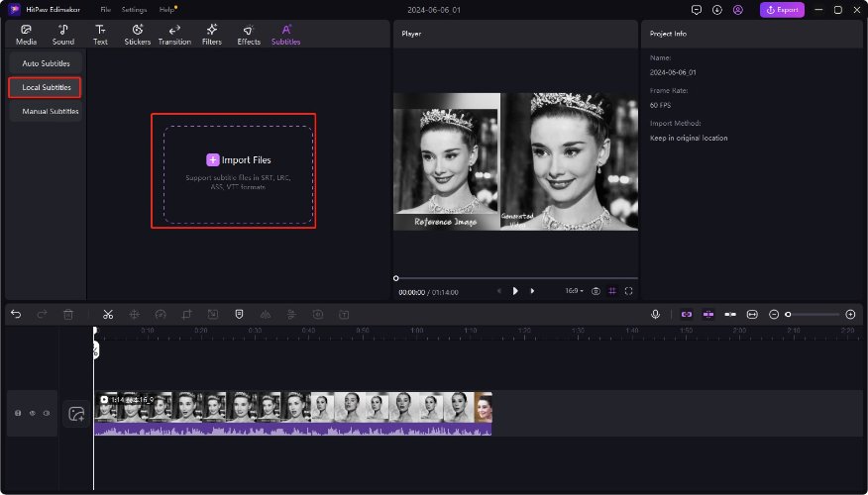Click the mirror/flip tool icon

(x=266, y=314)
